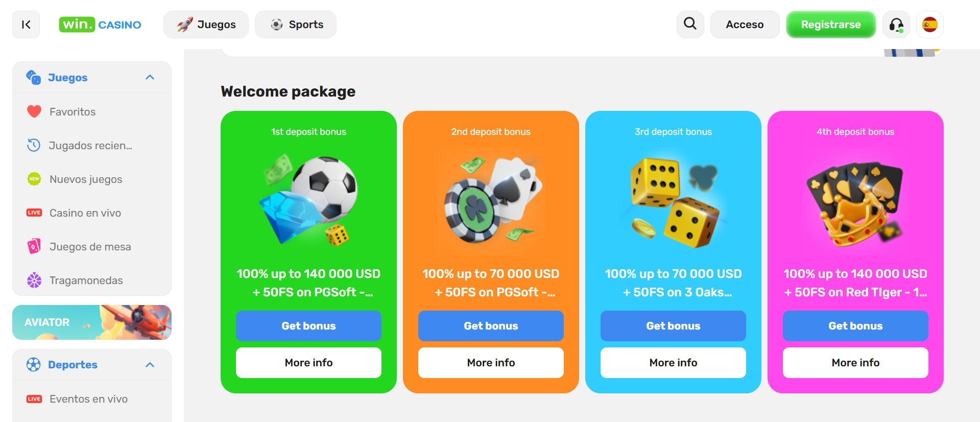
Task: Open Jugados recientes clock icon
Action: [x=34, y=145]
